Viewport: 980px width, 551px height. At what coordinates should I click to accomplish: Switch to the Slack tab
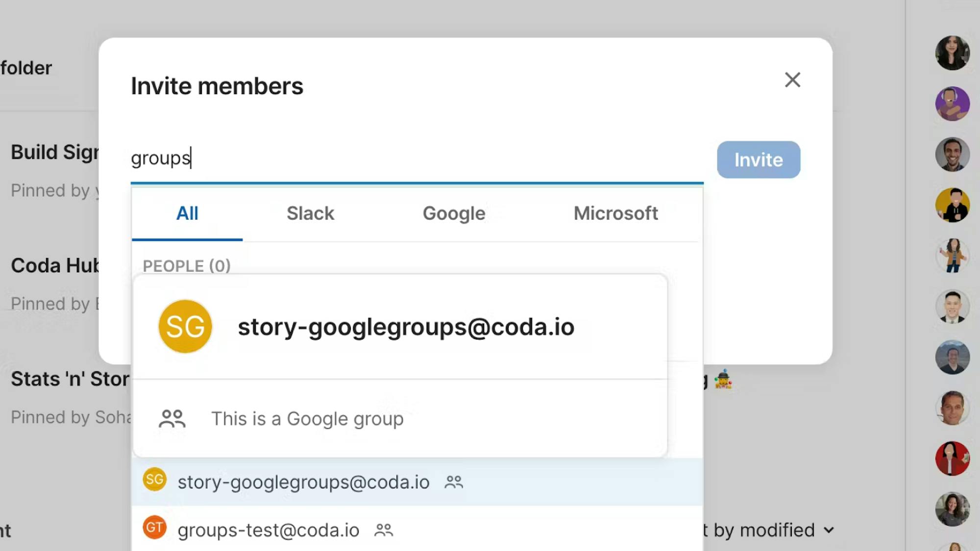click(x=310, y=214)
